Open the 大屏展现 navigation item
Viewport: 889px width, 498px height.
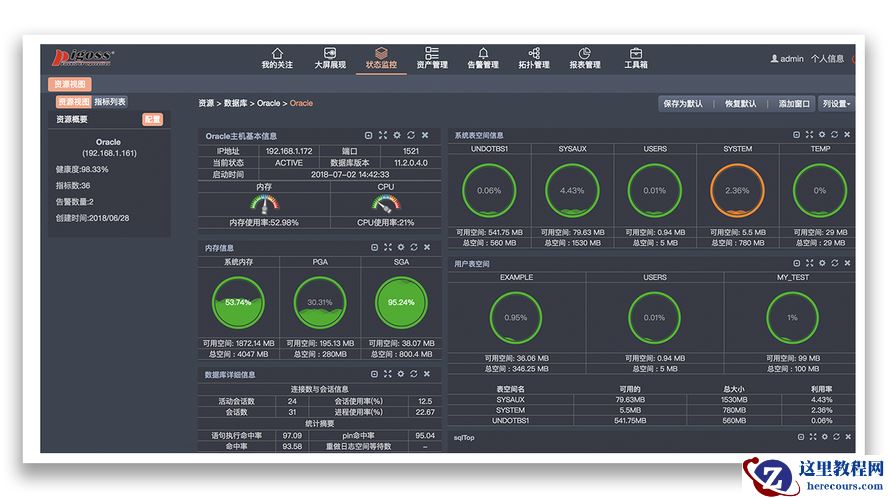point(330,58)
